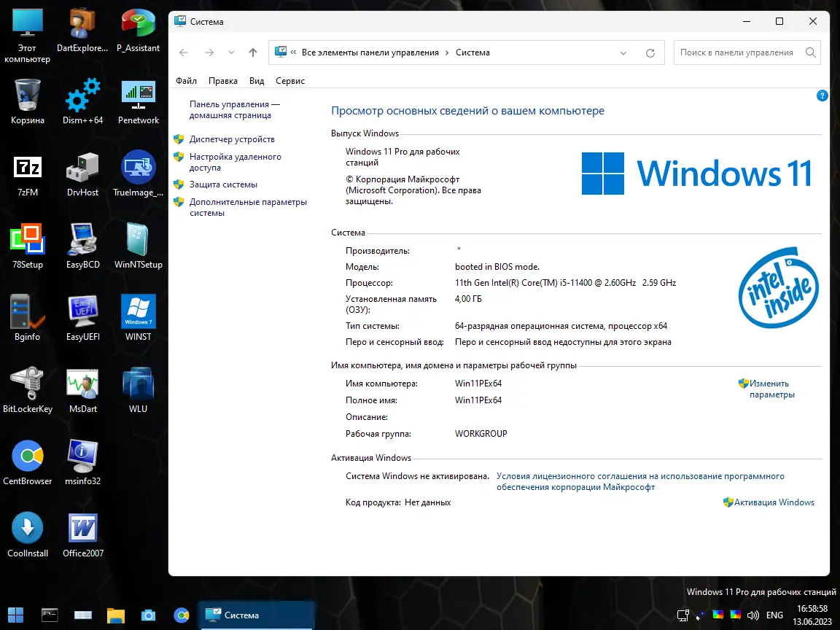Launch 7zFM file manager icon
Viewport: 840px width, 630px height.
pos(27,174)
